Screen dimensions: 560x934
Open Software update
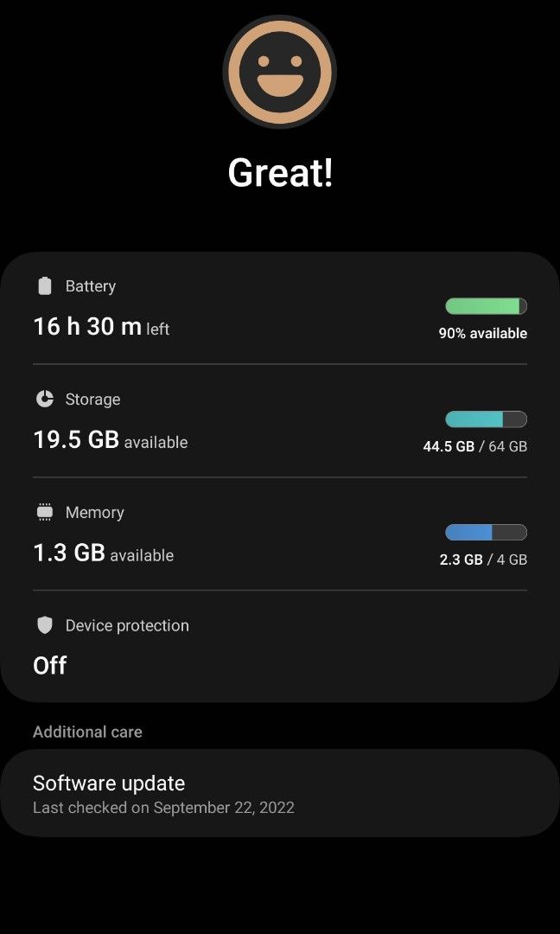tap(109, 784)
